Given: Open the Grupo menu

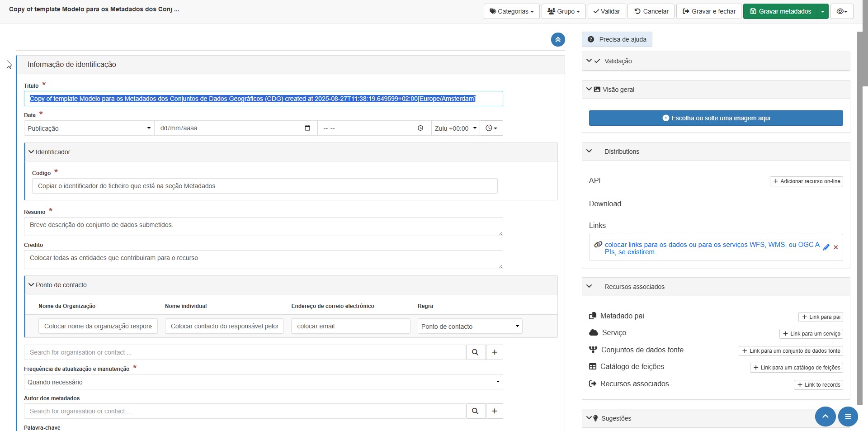Looking at the screenshot, I should (563, 11).
